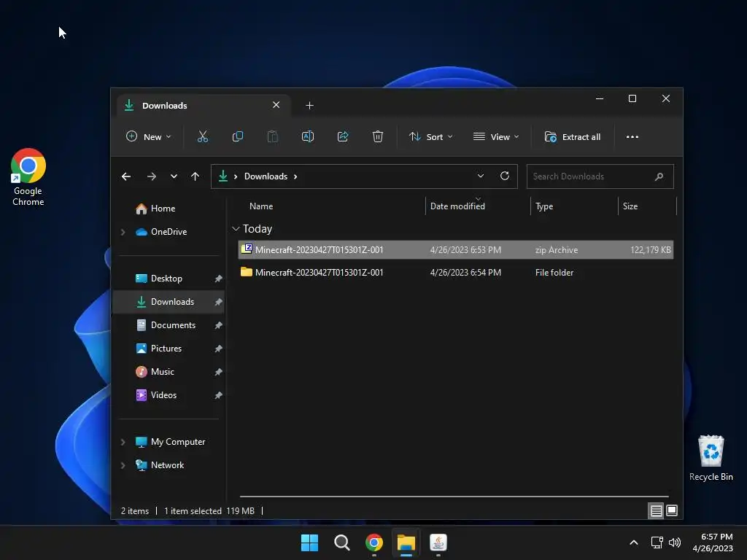Click the Delete trash can icon
Screen dimensions: 747x560
pos(378,136)
